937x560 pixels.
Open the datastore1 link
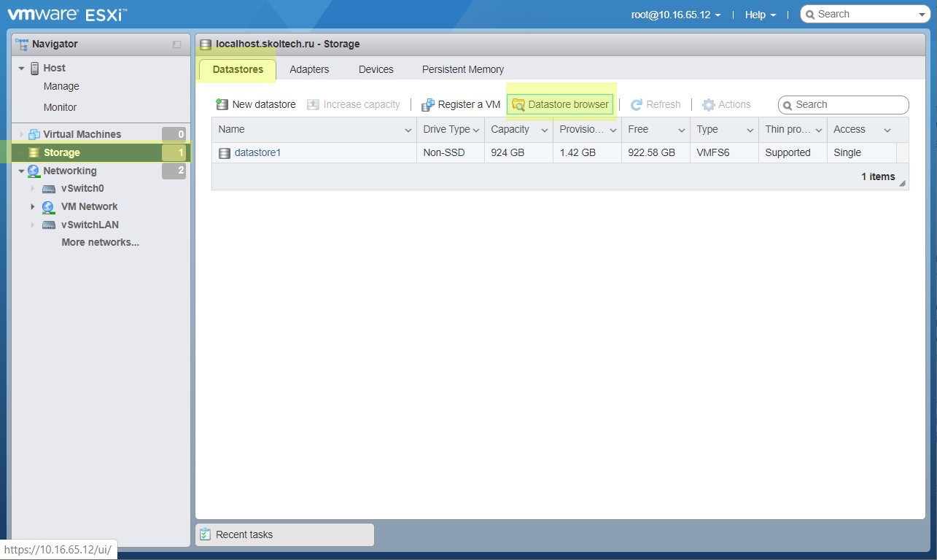point(257,152)
